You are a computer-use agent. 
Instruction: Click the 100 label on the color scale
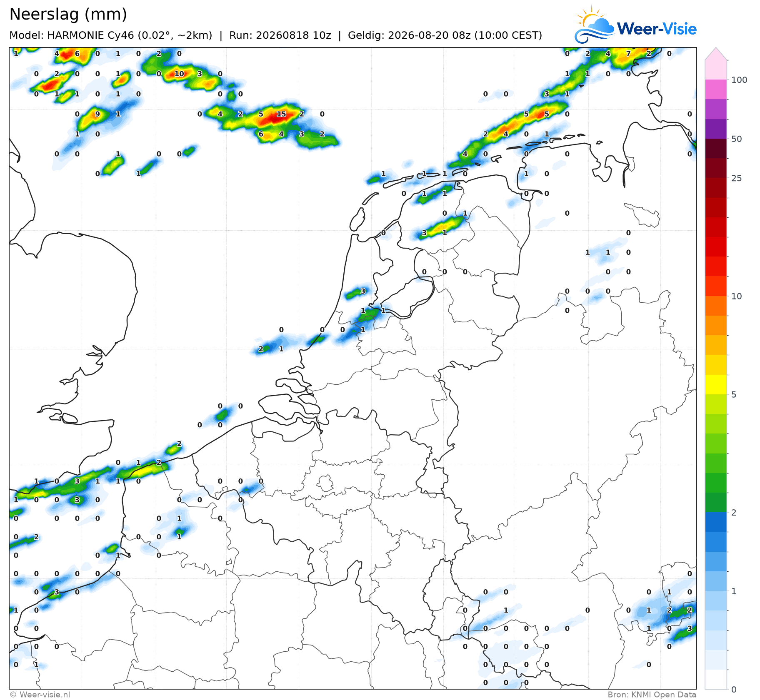739,80
